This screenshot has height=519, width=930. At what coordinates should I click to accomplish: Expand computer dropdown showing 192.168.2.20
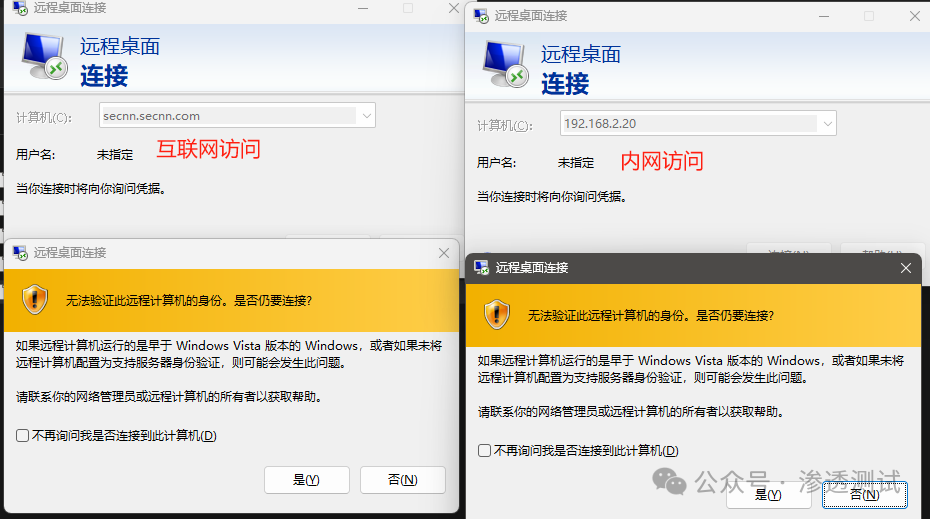pos(827,124)
